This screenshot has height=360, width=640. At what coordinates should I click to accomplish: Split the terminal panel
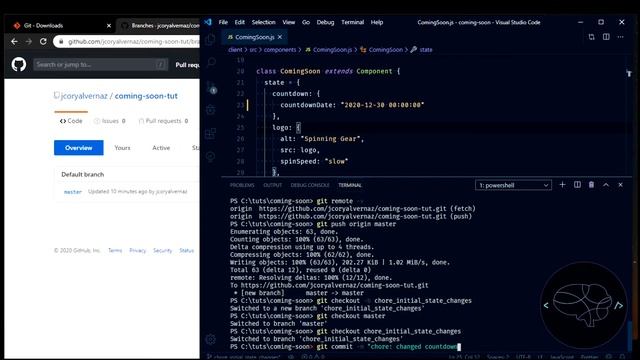click(577, 185)
